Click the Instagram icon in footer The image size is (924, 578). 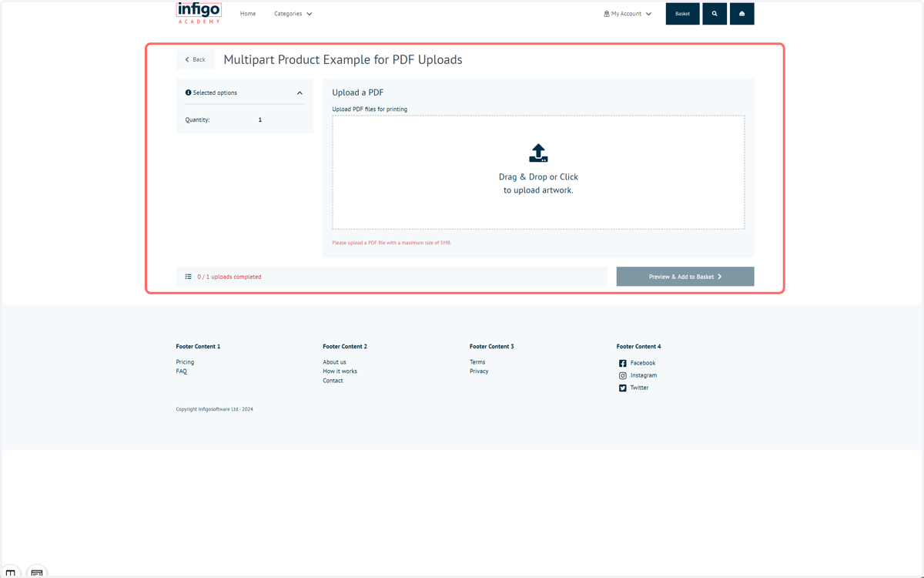pyautogui.click(x=623, y=375)
